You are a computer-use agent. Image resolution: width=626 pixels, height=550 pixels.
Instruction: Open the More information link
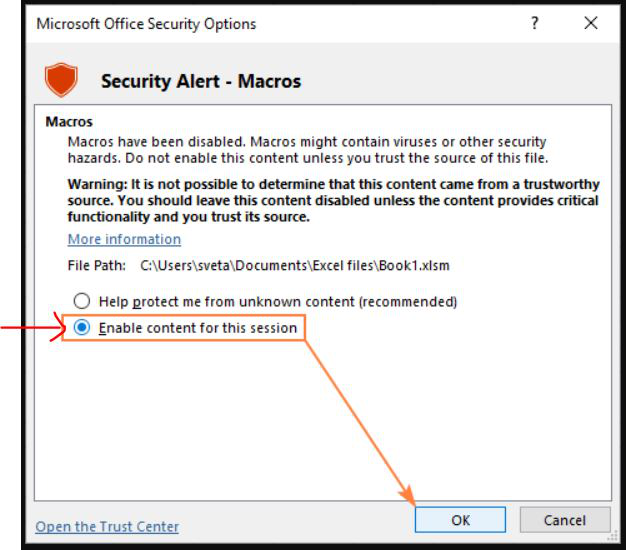click(124, 240)
